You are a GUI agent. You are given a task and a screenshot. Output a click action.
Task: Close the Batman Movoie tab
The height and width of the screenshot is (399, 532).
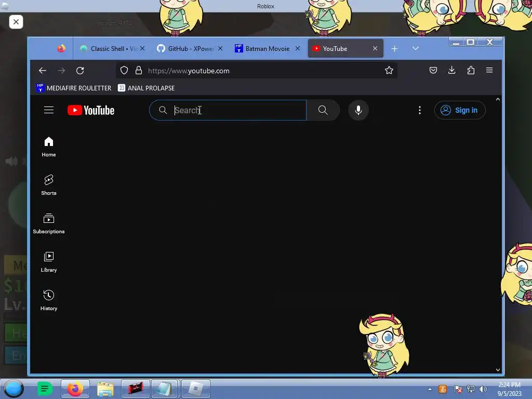coord(298,48)
